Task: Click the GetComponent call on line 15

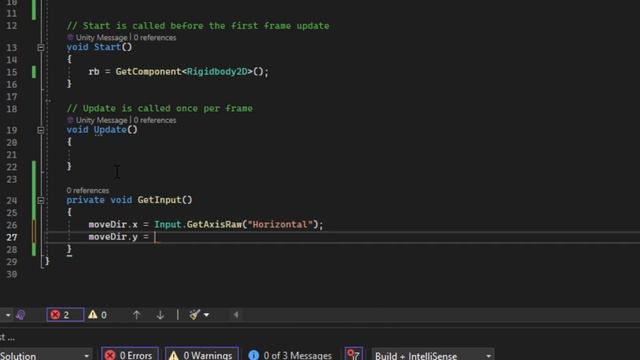Action: (148, 71)
